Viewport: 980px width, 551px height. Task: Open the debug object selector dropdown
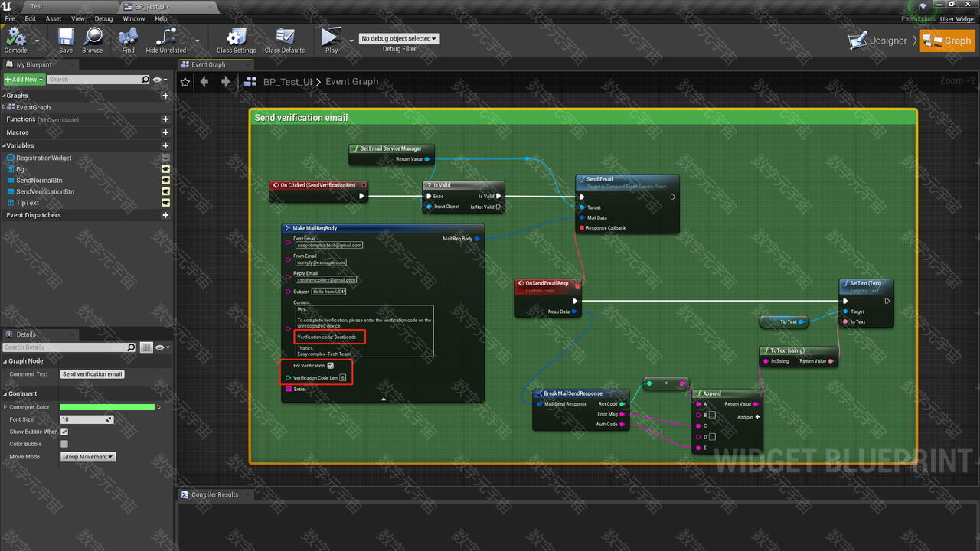399,38
